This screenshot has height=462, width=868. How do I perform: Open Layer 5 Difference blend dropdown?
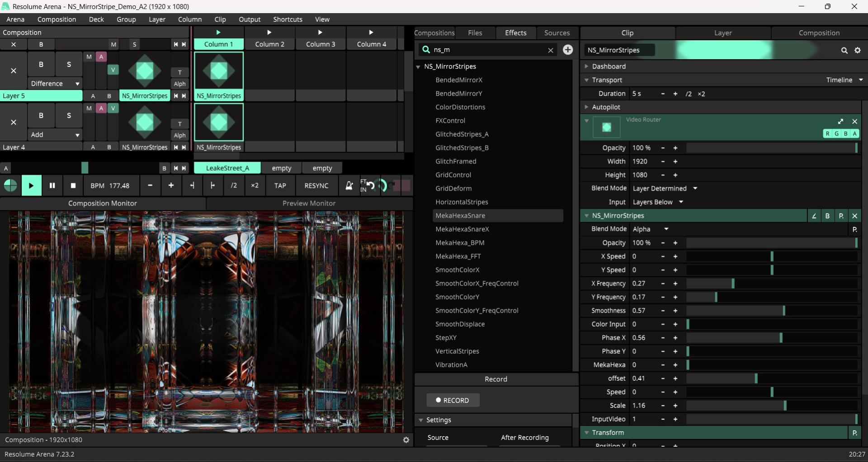(55, 84)
